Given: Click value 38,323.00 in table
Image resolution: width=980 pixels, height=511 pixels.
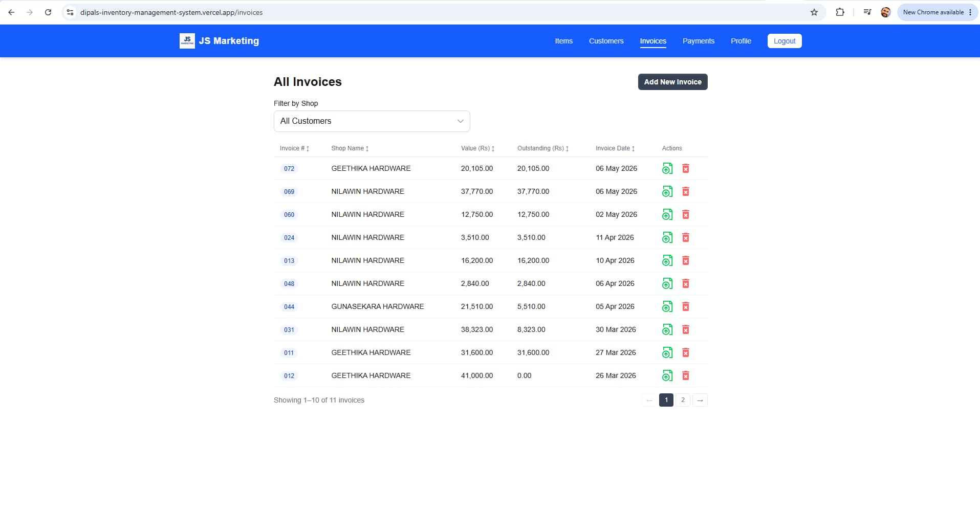Looking at the screenshot, I should (x=477, y=329).
